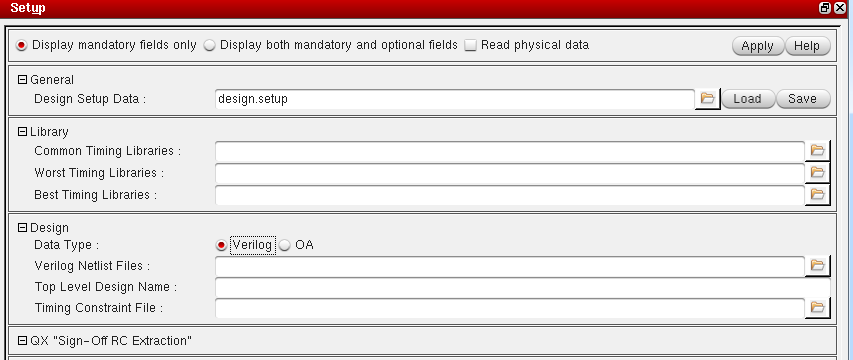Click the Apply button

pyautogui.click(x=758, y=46)
